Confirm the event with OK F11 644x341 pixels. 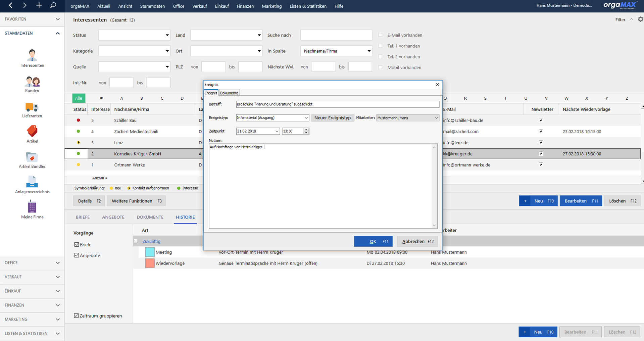(373, 241)
